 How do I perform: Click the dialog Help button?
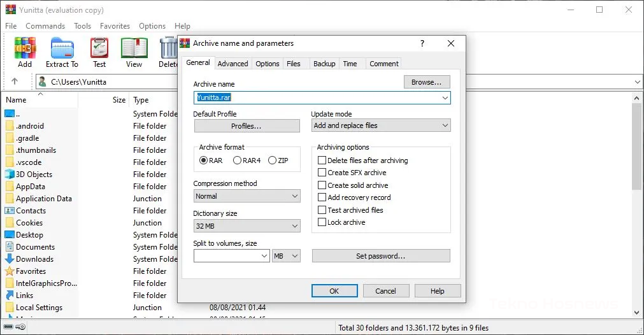coord(438,290)
